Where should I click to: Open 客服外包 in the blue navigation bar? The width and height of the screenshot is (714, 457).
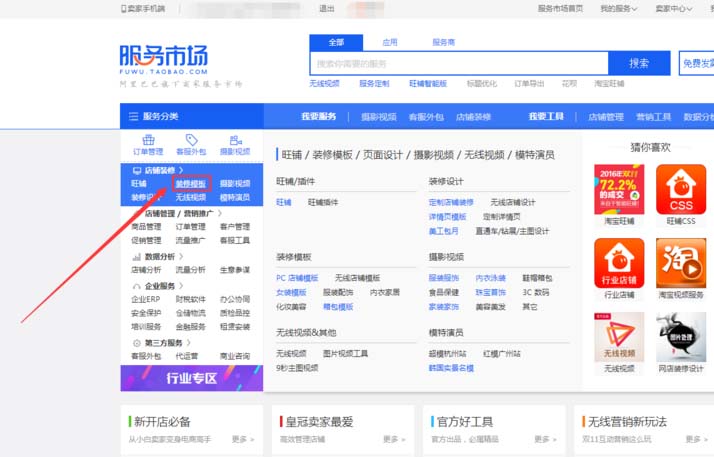point(426,117)
